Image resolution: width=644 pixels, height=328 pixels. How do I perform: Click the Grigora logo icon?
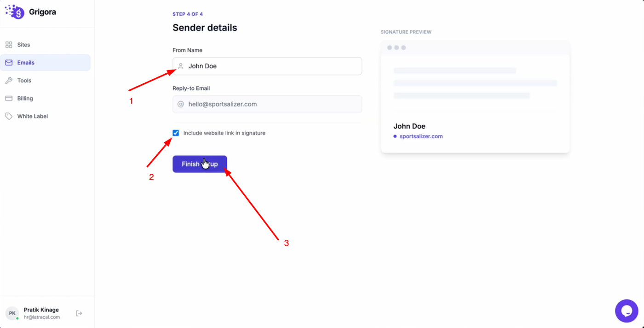pyautogui.click(x=15, y=12)
